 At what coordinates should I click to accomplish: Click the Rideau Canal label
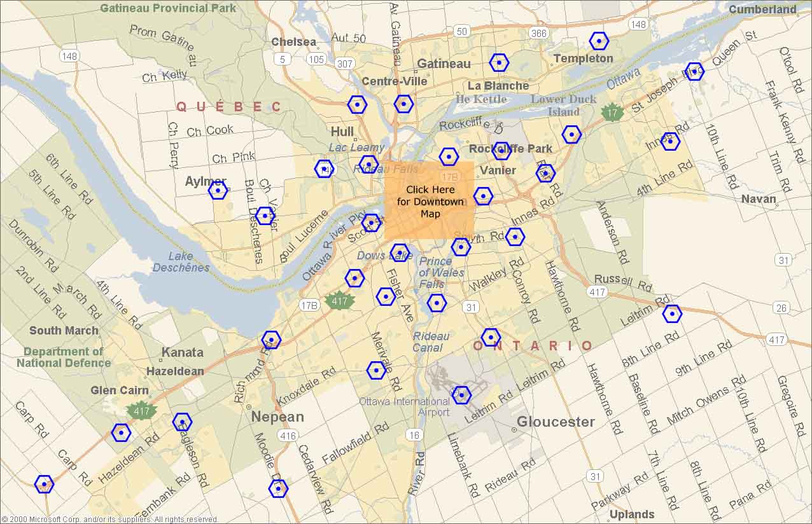[431, 342]
